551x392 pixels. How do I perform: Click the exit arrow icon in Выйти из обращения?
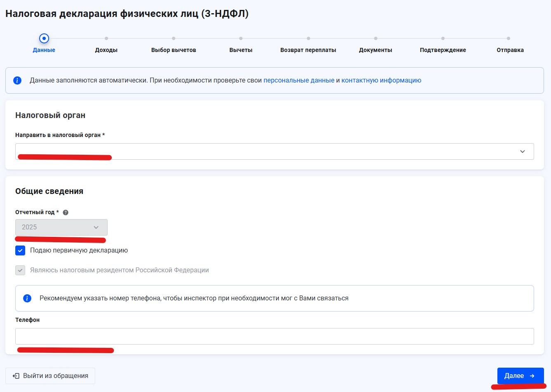(16, 375)
